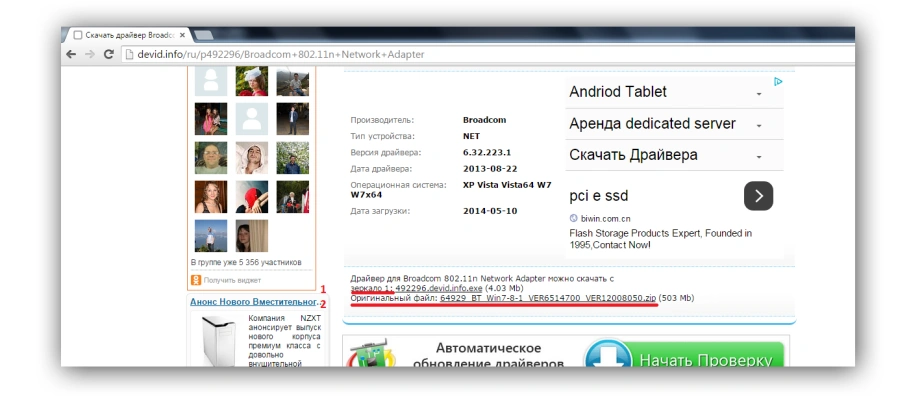Viewport: 909px width, 399px height.
Task: Open the 'pci e ssd' ad headline
Action: [598, 196]
